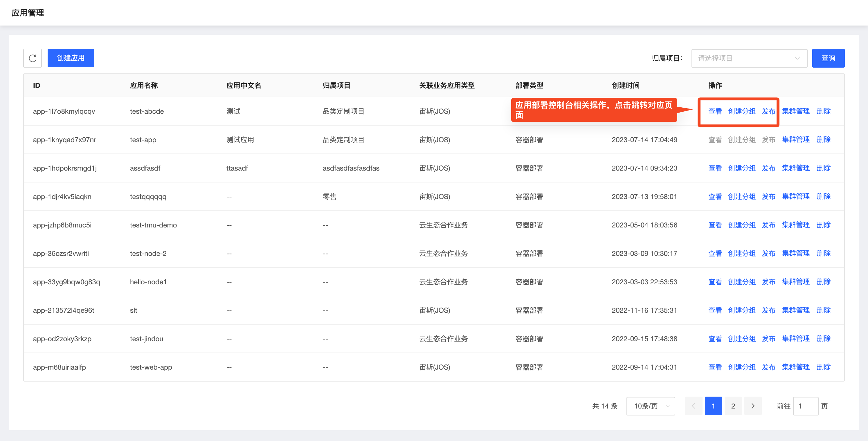Click 发布 on the test-node-2 row

(x=769, y=253)
